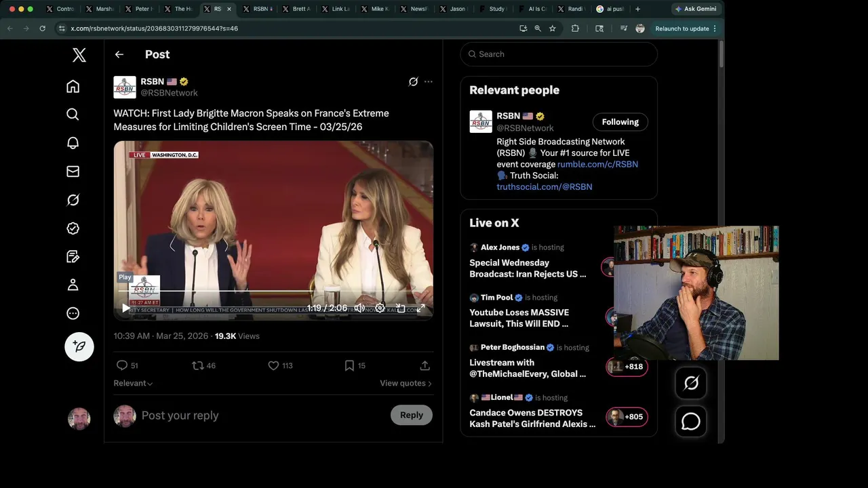Open Peter Boghossian Livestream listing

(x=528, y=368)
